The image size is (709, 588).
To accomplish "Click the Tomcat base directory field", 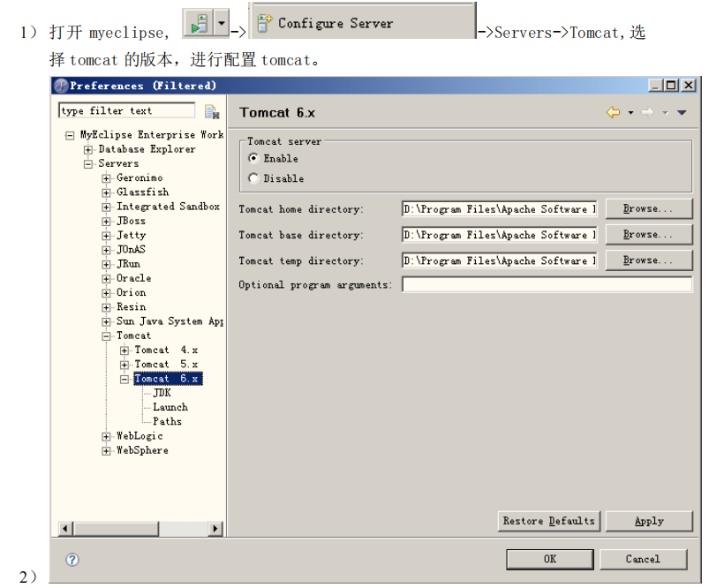I will tap(499, 235).
